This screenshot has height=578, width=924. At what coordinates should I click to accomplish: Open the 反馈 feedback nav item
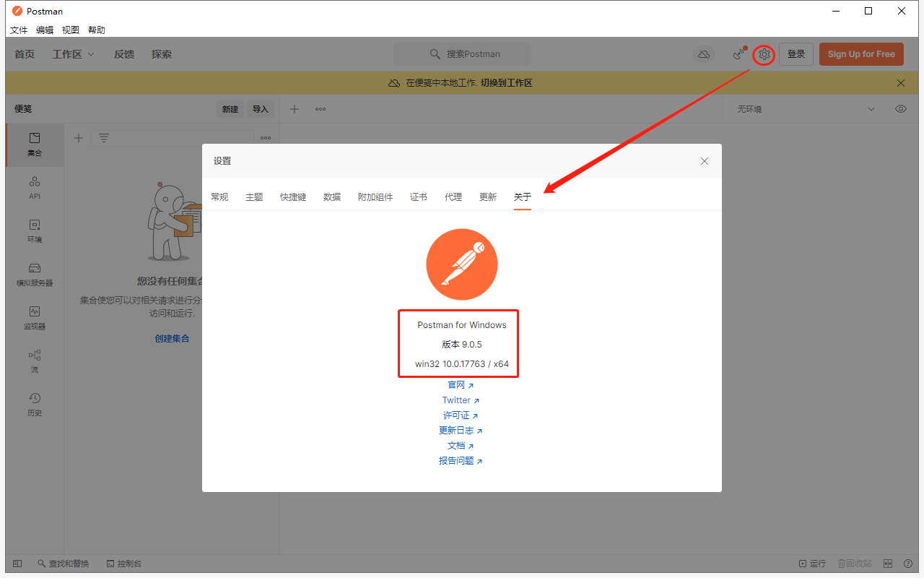[124, 54]
